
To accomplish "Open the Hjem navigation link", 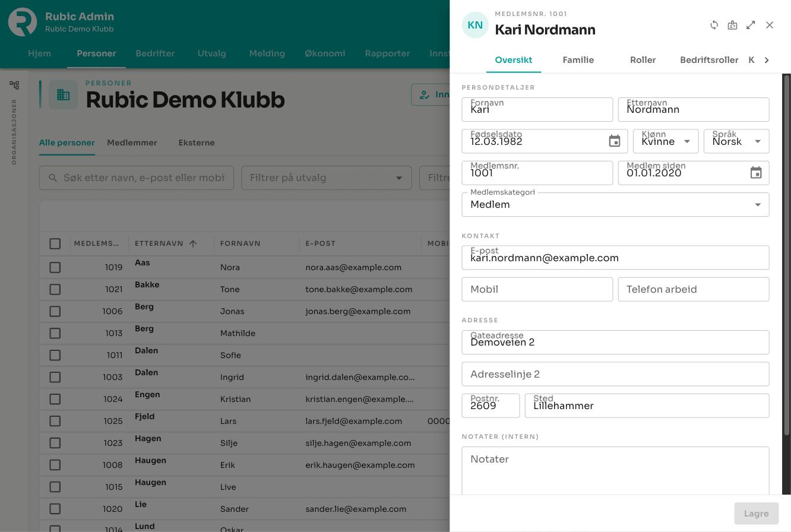I will 40,53.
